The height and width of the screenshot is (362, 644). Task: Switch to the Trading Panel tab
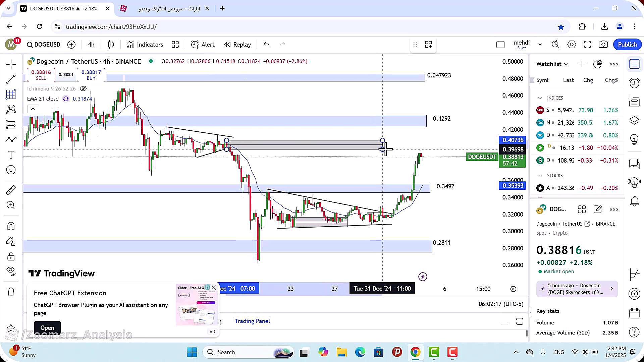(252, 321)
